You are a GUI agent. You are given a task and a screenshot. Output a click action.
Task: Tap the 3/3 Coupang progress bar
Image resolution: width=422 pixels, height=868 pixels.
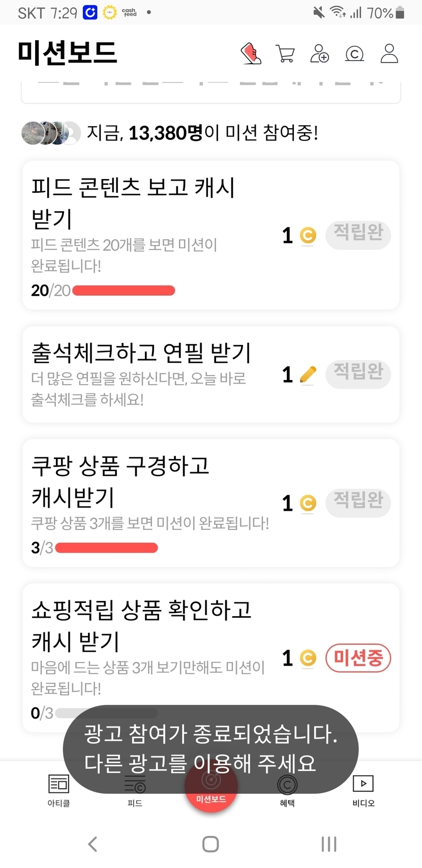coord(106,547)
